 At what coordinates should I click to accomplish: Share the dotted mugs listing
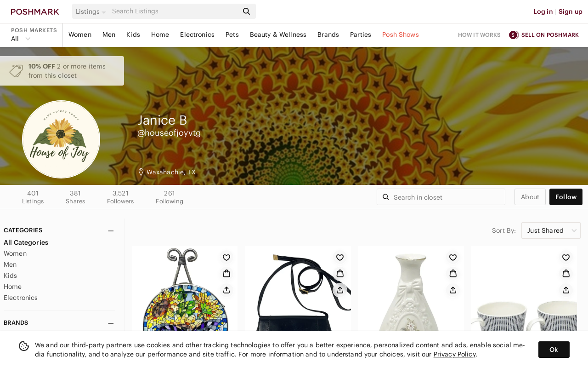pos(566,290)
